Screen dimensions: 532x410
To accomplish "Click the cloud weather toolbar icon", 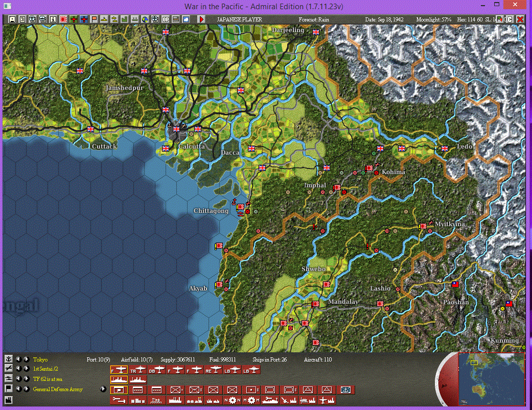I will click(186, 19).
